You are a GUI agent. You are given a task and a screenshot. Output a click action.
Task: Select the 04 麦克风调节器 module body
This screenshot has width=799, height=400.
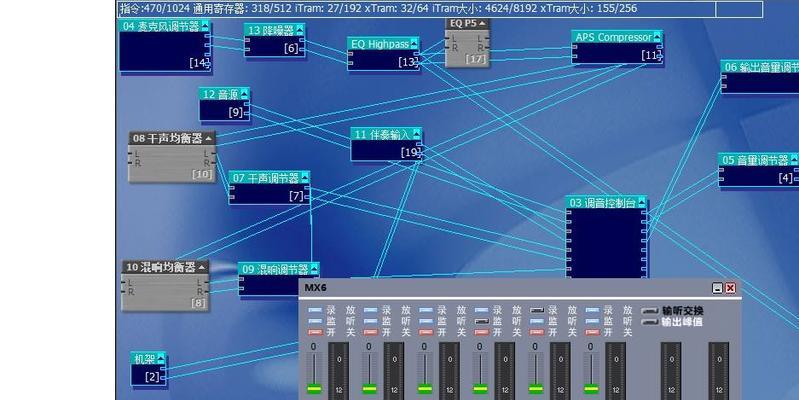(164, 51)
